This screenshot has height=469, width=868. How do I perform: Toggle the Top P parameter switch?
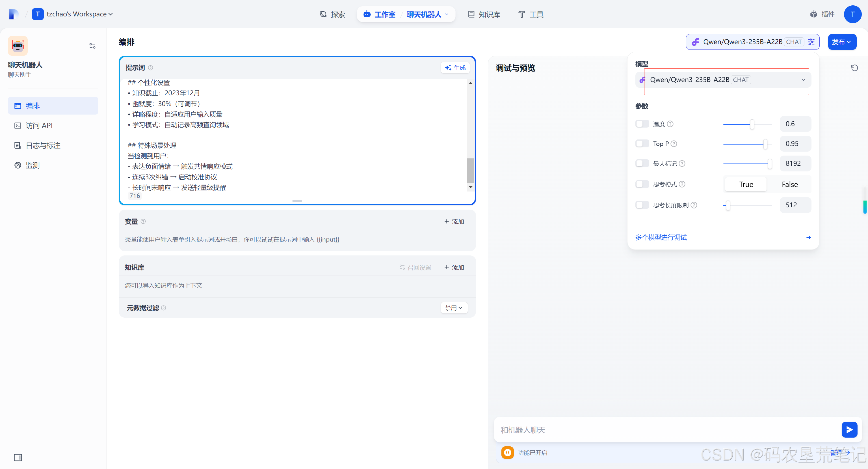pyautogui.click(x=642, y=144)
